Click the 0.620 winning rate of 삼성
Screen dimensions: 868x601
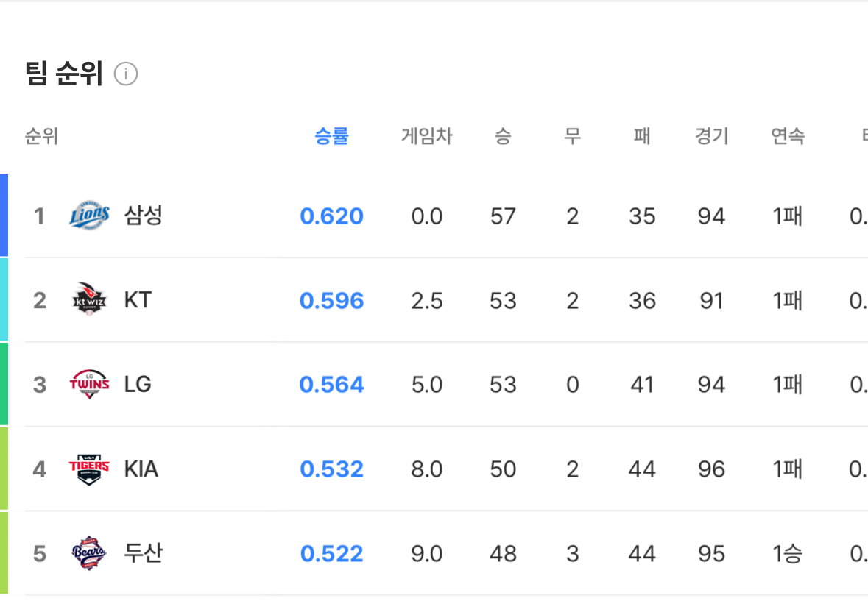click(331, 216)
